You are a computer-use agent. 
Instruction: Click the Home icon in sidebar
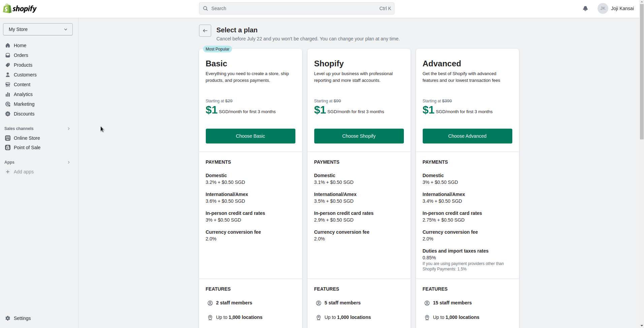[x=8, y=45]
